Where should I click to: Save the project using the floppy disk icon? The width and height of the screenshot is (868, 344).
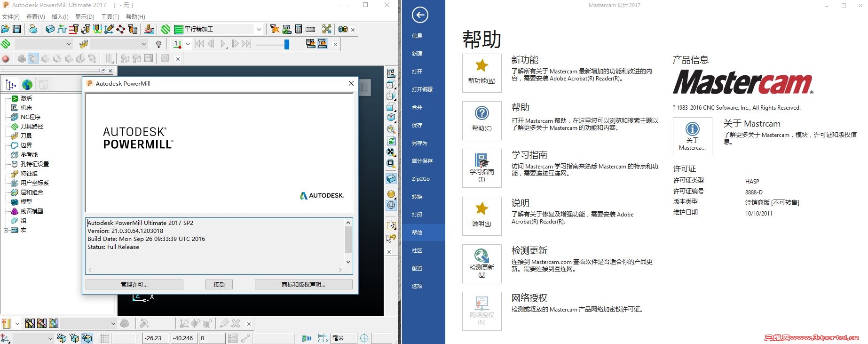click(17, 29)
